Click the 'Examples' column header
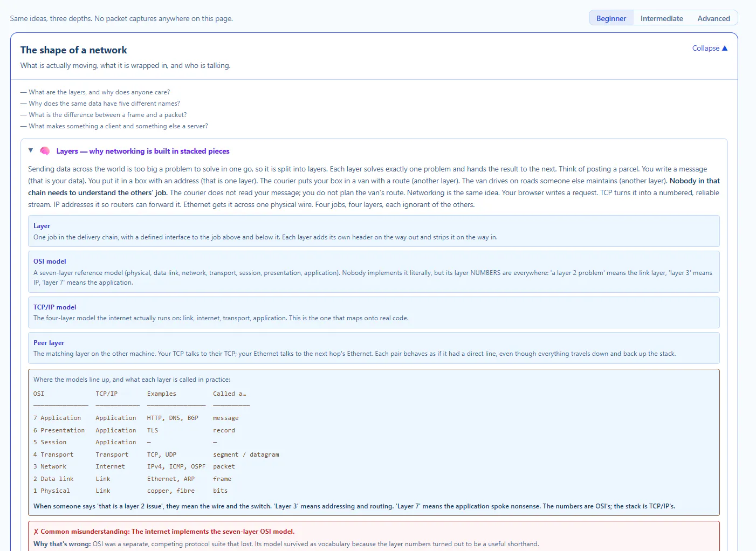Screen dimensions: 756x551 (162, 394)
